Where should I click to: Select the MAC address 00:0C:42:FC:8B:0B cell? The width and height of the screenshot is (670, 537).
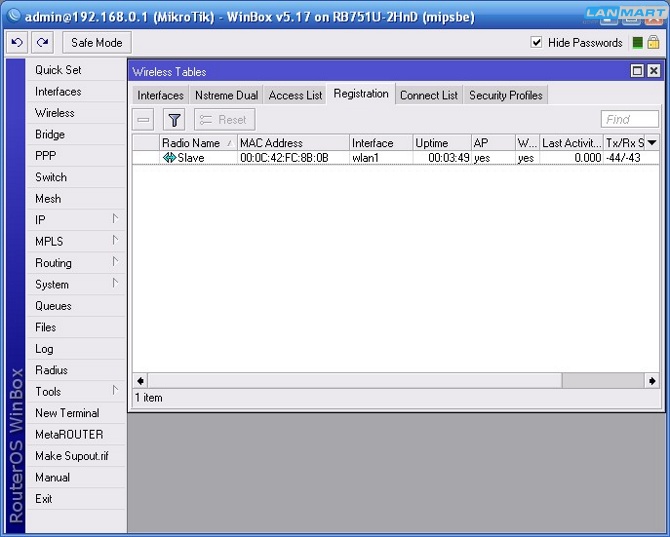[x=284, y=158]
